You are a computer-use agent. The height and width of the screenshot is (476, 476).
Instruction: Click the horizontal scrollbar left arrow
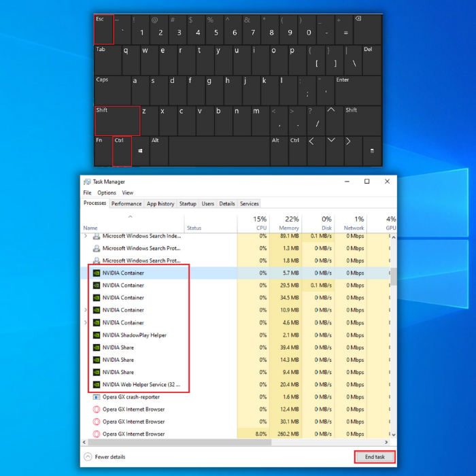point(84,442)
